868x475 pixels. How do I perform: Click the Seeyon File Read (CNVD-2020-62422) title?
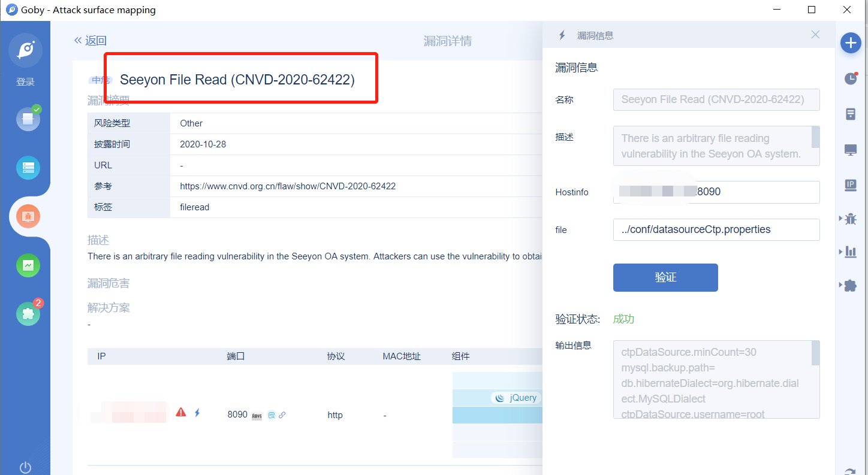[x=237, y=80]
